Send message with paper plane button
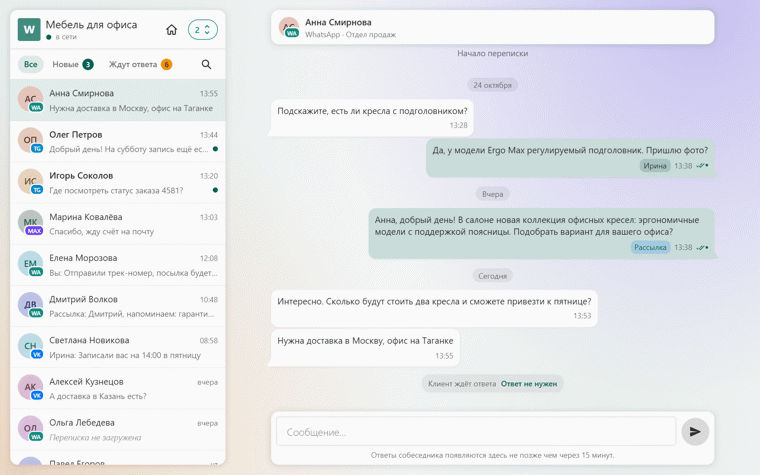The image size is (760, 475). [x=695, y=431]
